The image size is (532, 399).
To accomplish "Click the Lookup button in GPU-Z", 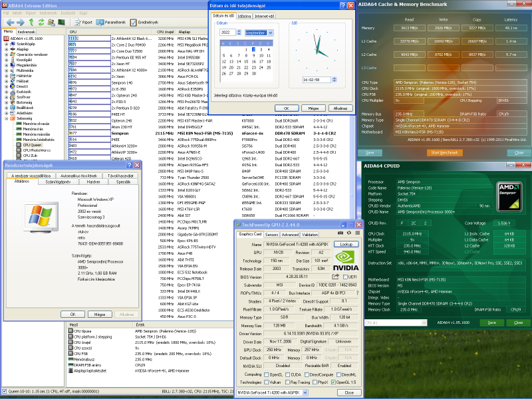I will click(x=346, y=244).
